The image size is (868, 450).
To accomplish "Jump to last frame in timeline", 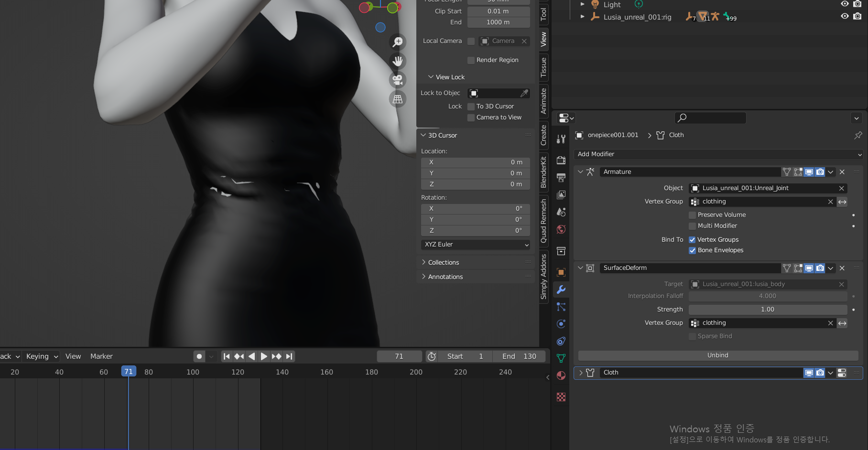I will point(289,356).
